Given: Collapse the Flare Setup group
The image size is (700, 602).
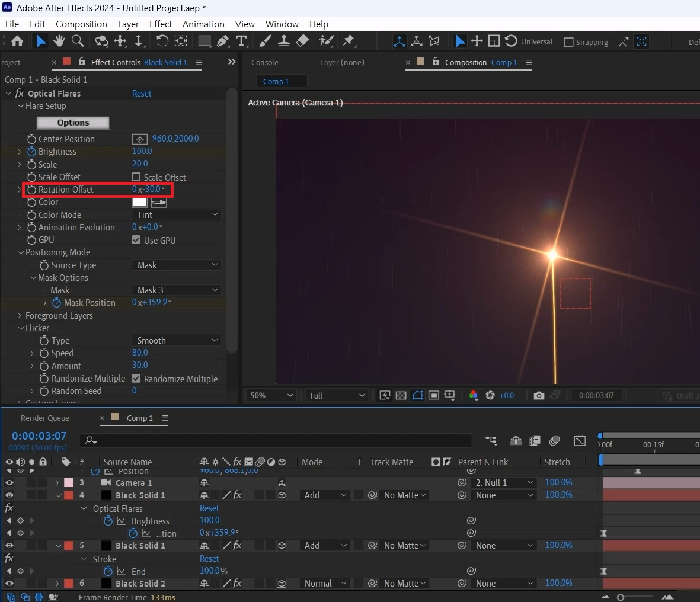Looking at the screenshot, I should (x=21, y=106).
